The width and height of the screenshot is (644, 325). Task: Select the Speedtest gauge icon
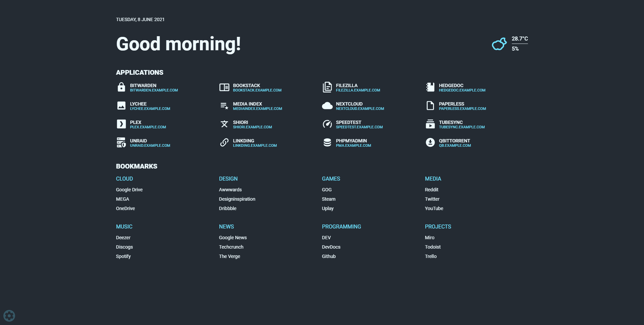pos(327,124)
